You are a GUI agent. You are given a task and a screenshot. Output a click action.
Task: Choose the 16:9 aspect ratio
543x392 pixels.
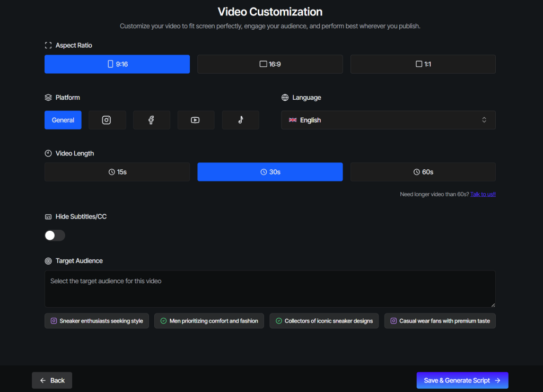click(x=270, y=64)
